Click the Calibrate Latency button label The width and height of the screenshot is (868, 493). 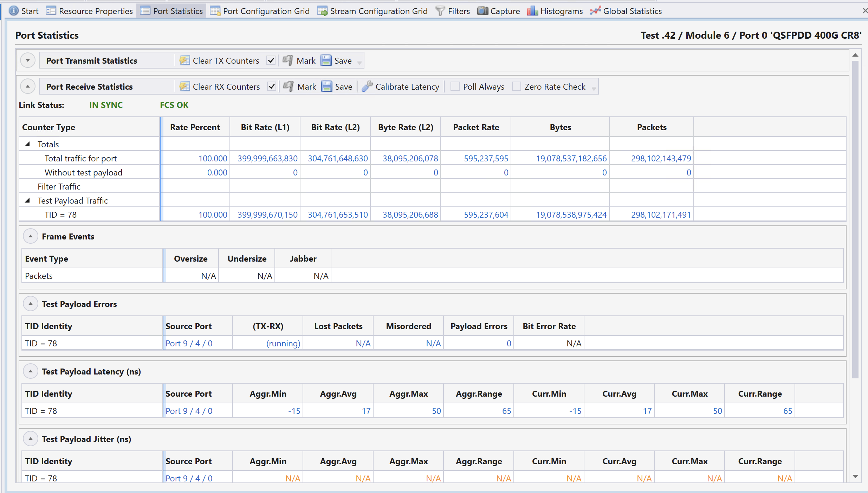tap(407, 87)
